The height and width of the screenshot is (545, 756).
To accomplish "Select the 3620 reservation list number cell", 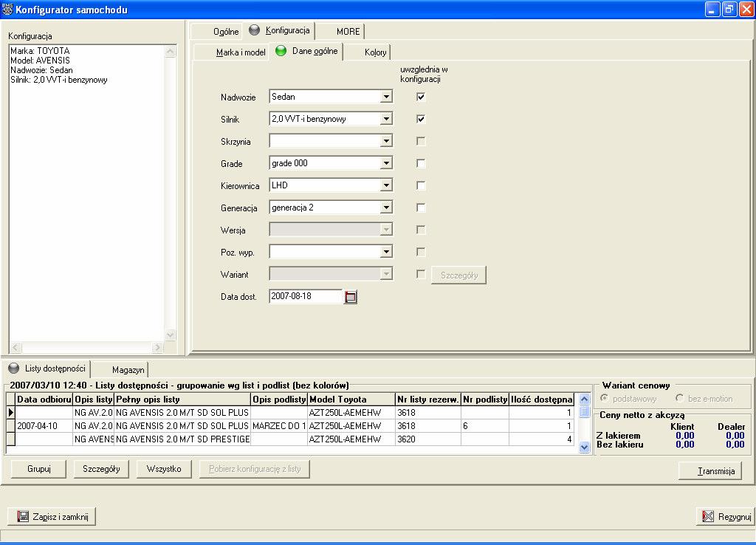I will [x=428, y=439].
